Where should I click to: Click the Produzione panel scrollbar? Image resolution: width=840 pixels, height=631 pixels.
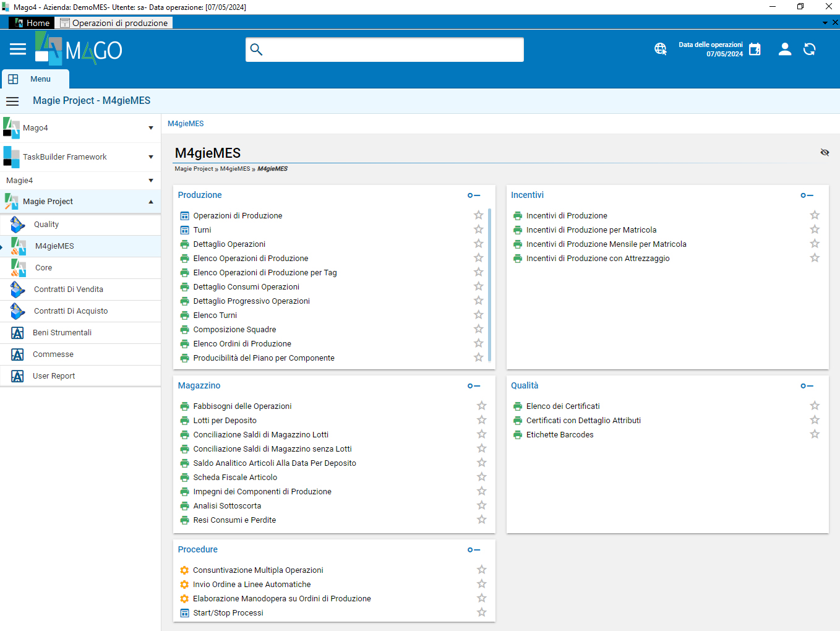pyautogui.click(x=489, y=285)
